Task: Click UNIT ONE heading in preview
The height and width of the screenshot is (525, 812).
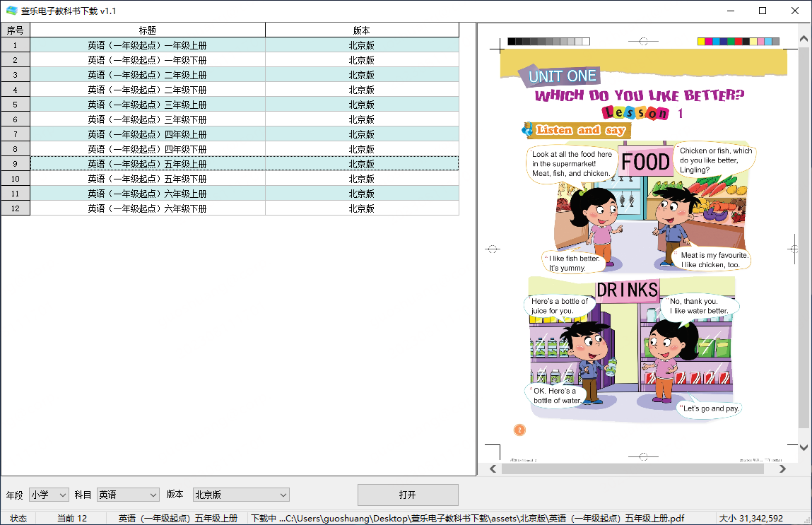Action: click(x=562, y=76)
